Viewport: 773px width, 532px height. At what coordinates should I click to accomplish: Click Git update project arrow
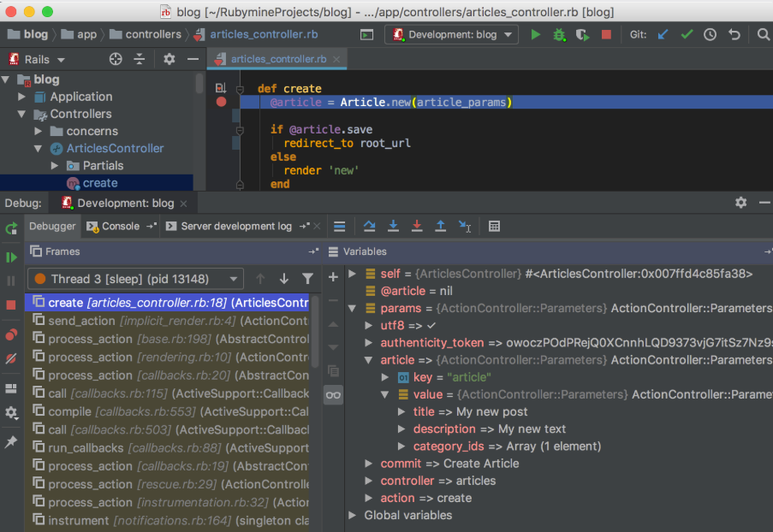click(663, 34)
